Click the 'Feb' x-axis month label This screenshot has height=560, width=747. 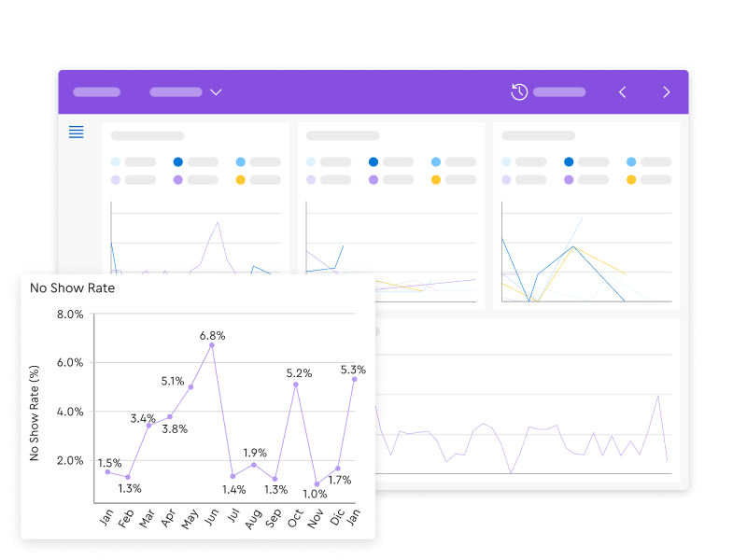coord(126,519)
